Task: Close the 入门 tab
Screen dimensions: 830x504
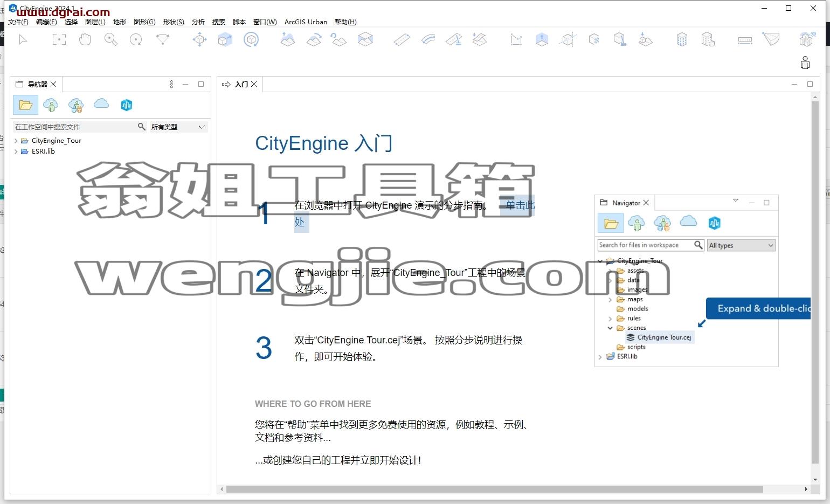Action: tap(254, 84)
